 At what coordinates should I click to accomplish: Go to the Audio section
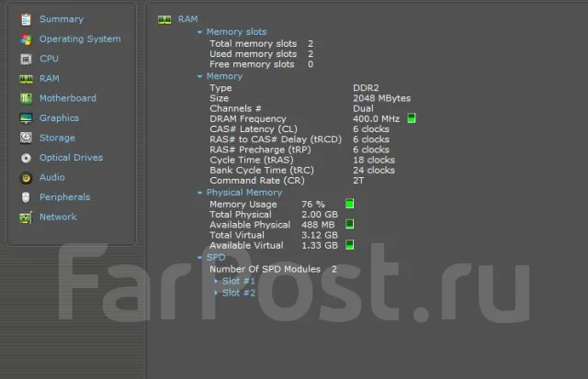[x=52, y=177]
